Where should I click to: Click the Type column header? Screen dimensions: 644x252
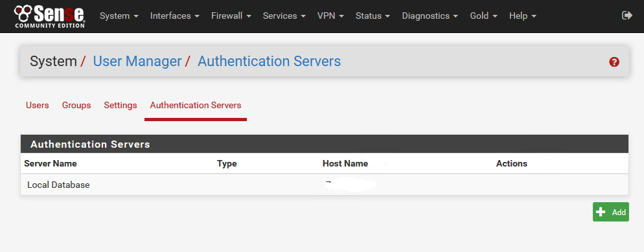pos(227,164)
